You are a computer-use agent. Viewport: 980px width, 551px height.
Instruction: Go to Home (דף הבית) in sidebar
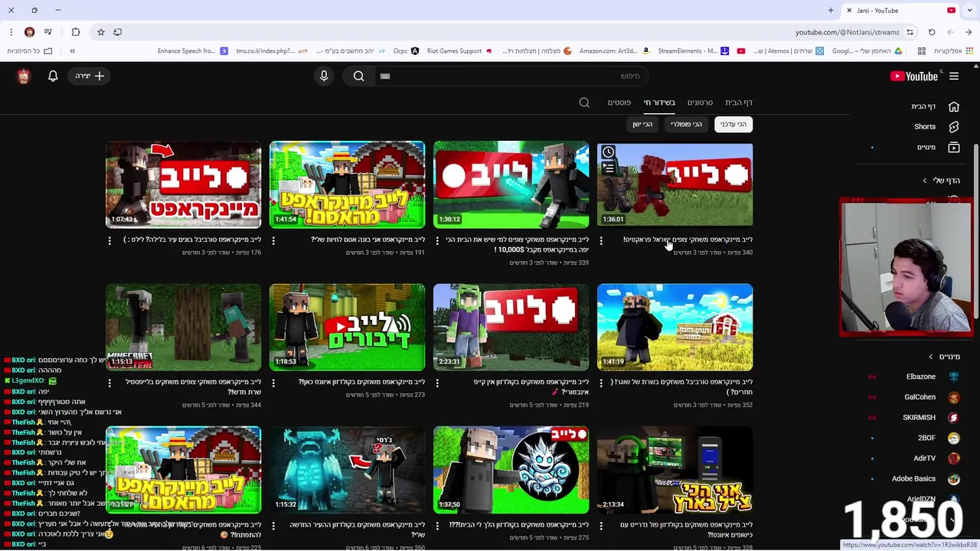coord(934,106)
